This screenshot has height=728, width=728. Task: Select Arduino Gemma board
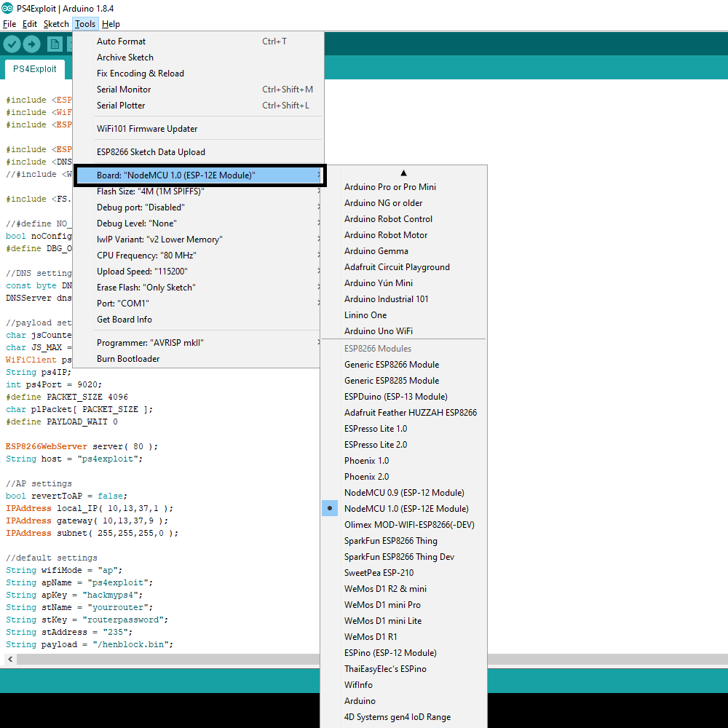tap(403, 250)
